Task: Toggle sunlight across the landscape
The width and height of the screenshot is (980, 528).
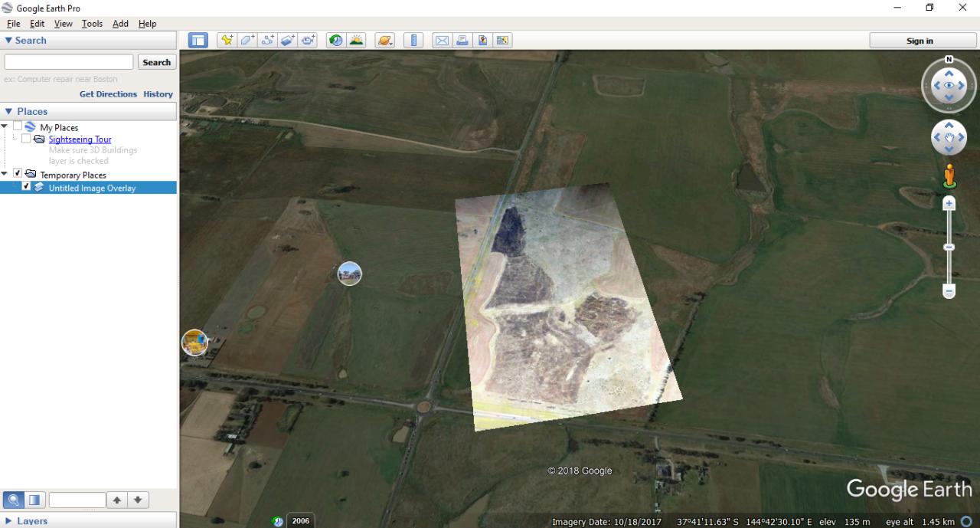Action: 356,41
